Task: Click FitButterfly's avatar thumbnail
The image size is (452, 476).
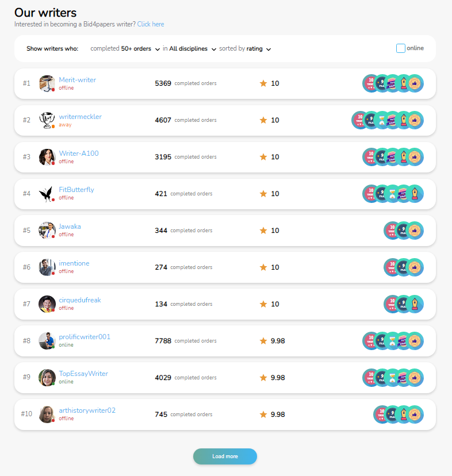Action: coord(47,194)
